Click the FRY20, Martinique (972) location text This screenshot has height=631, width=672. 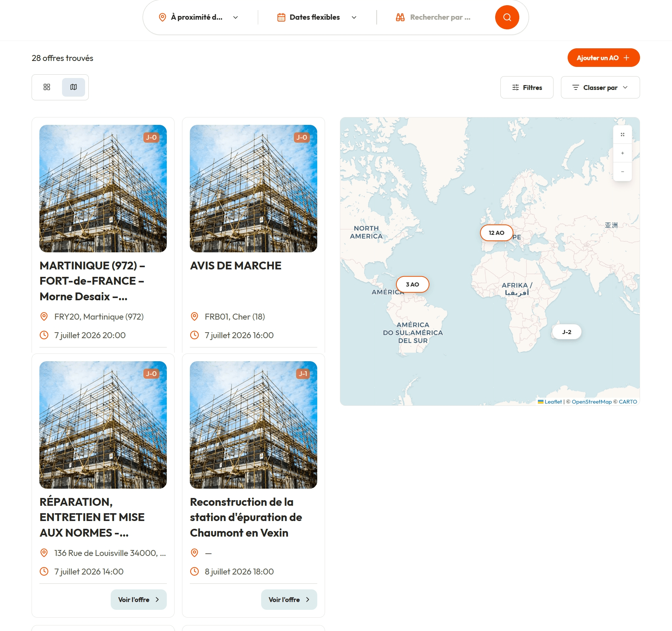(99, 317)
